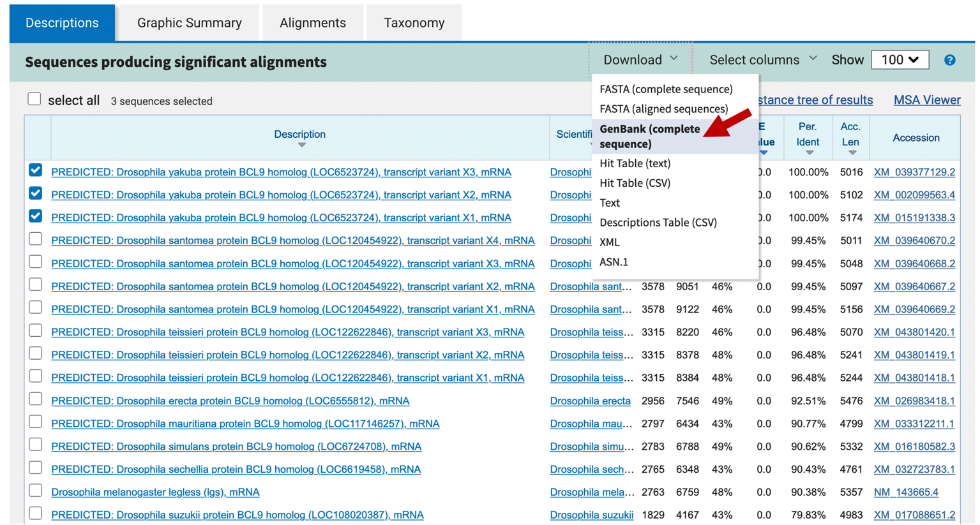Image resolution: width=980 pixels, height=525 pixels.
Task: Click the 9122 total score value
Action: [687, 309]
